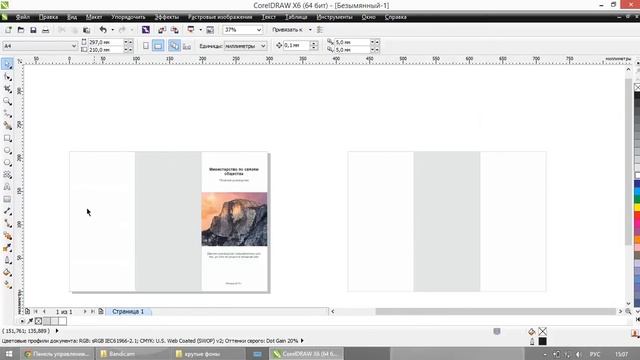Select the Connector tool

tap(7, 224)
